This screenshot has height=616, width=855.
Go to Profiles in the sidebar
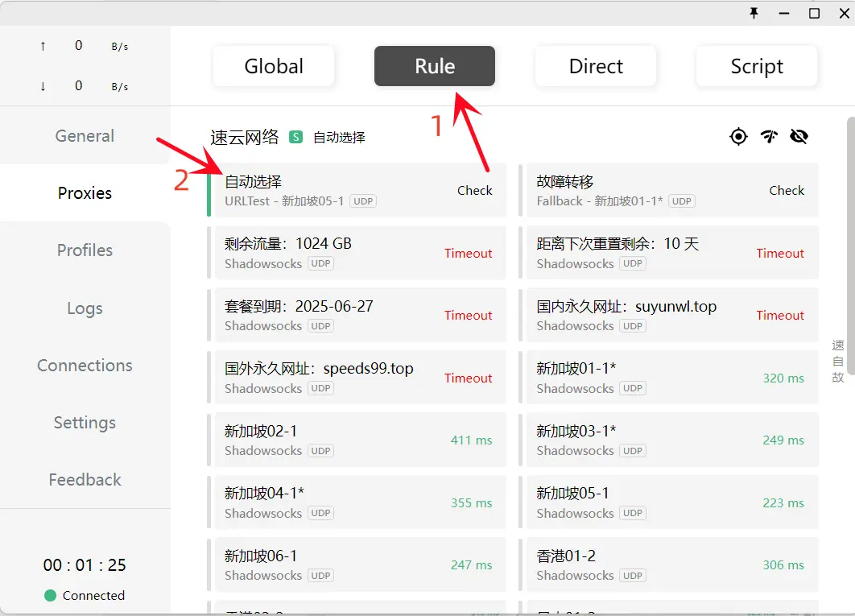coord(85,250)
